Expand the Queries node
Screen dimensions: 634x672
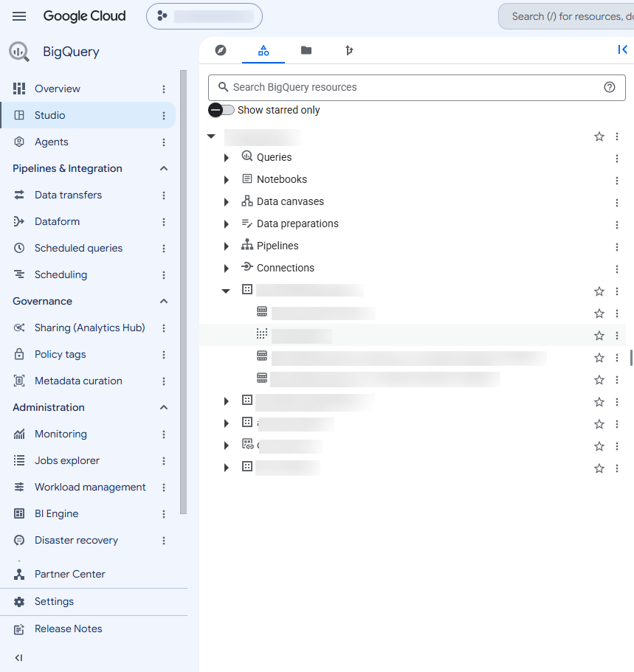tap(227, 158)
